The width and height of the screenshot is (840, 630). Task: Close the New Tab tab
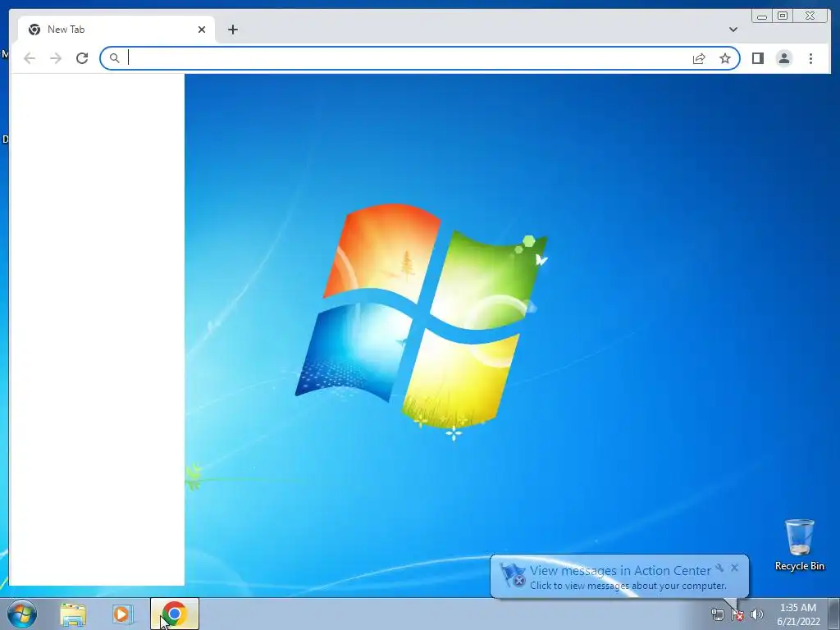[x=202, y=30]
